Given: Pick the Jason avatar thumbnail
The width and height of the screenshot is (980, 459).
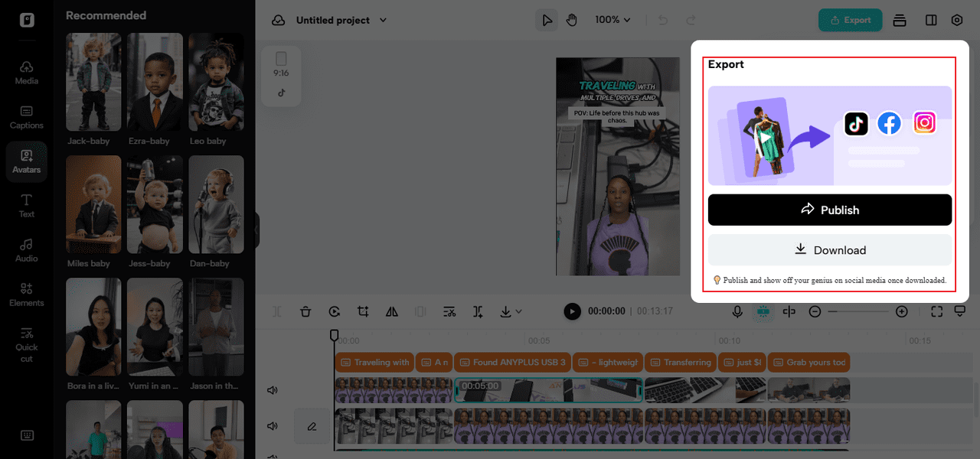Looking at the screenshot, I should (x=216, y=327).
